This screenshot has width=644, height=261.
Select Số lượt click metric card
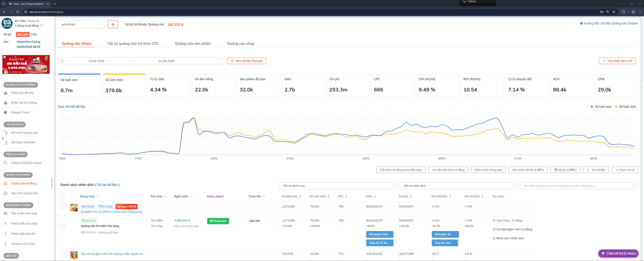[x=124, y=85]
